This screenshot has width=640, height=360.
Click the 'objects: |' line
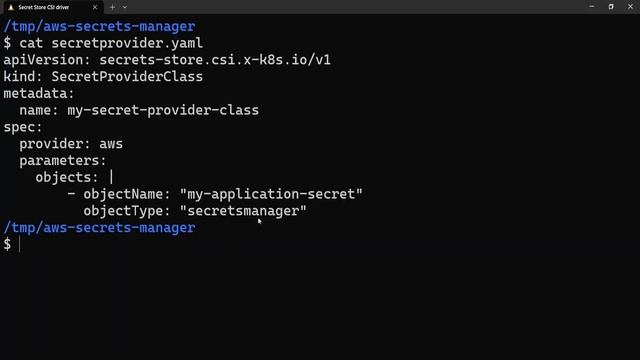(74, 177)
